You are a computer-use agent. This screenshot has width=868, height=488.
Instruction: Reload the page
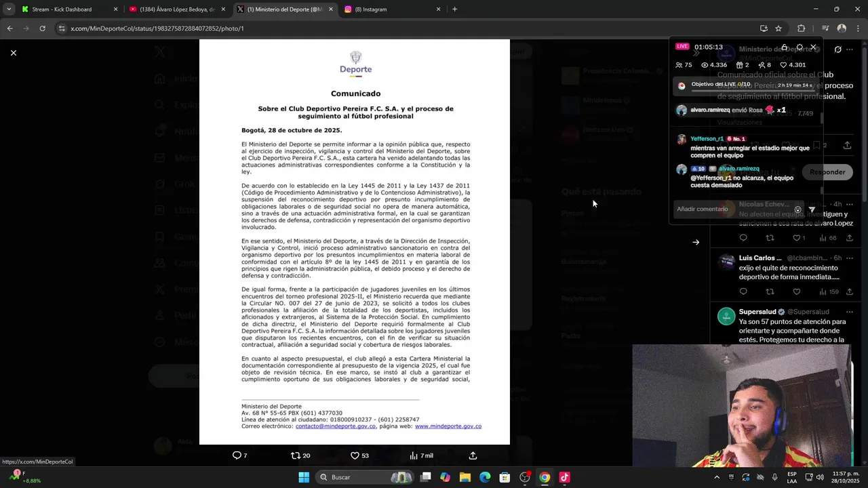tap(42, 28)
